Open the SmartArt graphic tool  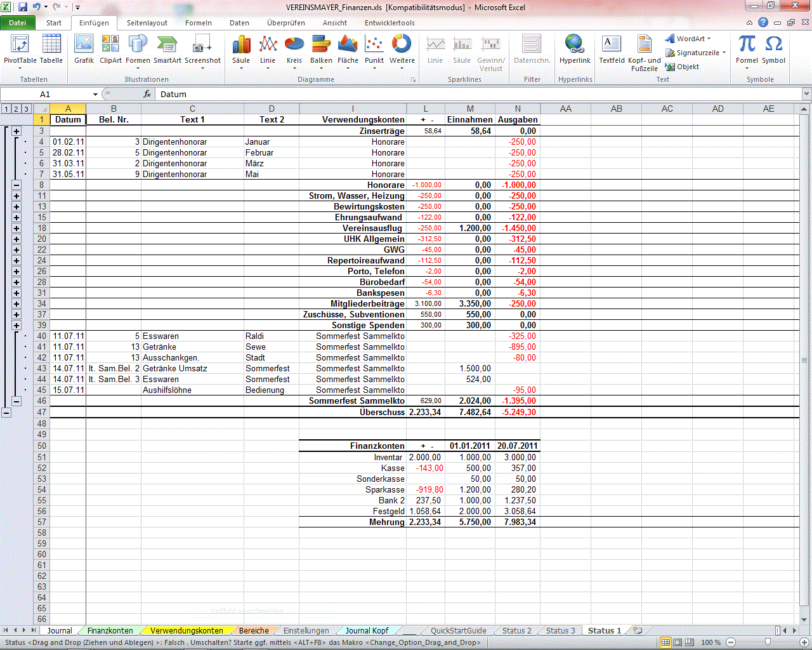click(167, 49)
